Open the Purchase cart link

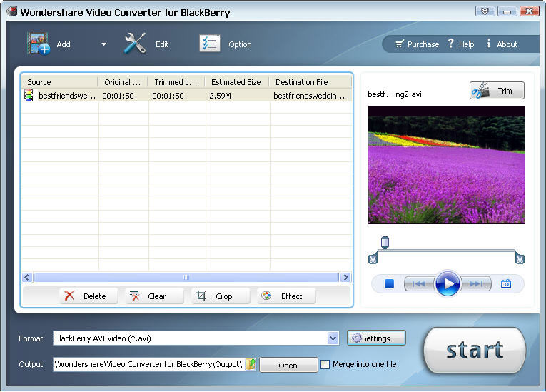click(x=417, y=44)
